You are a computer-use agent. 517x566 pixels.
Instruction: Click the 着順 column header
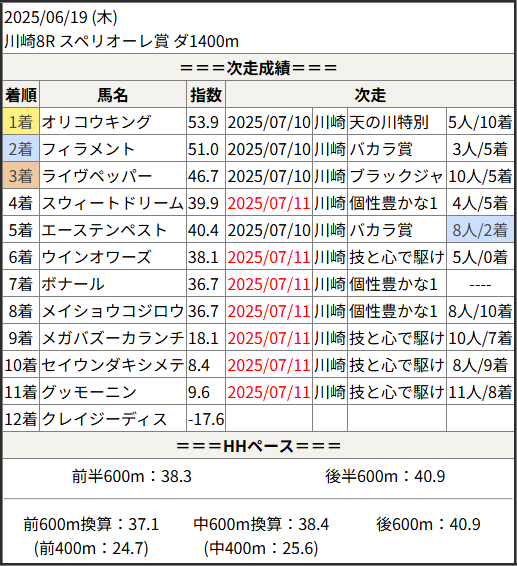21,95
